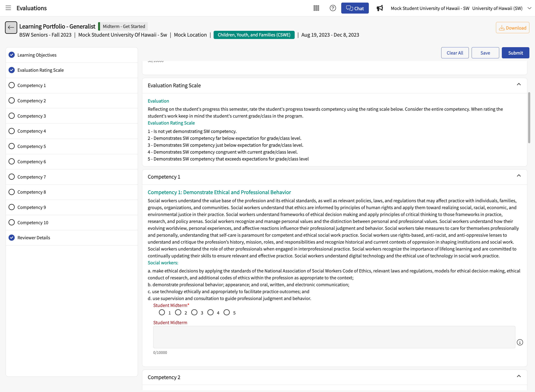Click Mock Student University of Hawaii - SW name
The image size is (535, 392).
tap(430, 8)
